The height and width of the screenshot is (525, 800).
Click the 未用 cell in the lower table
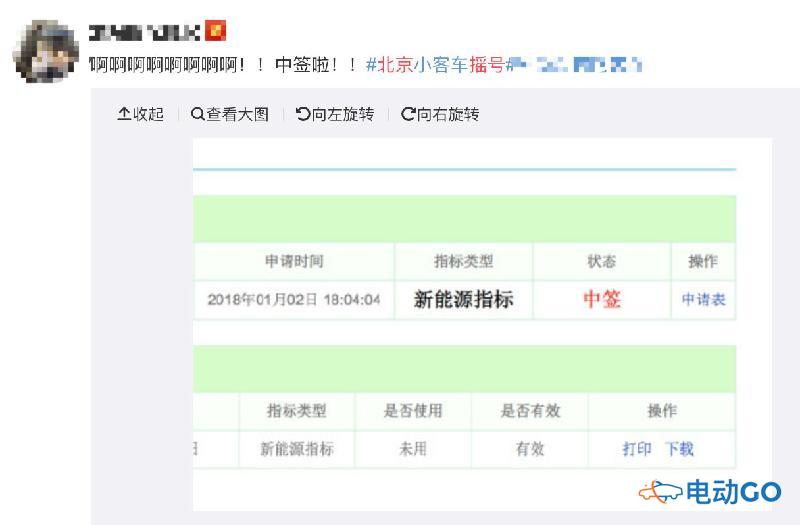413,449
